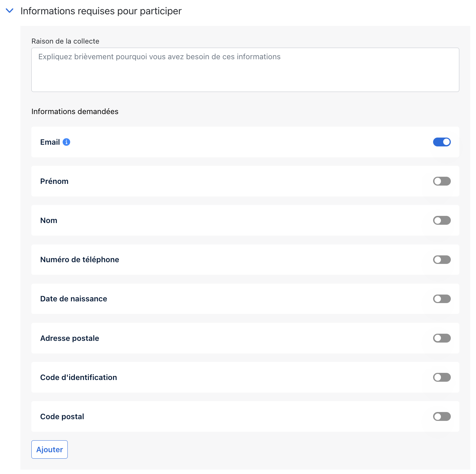Enable the Code d'identification toggle

tap(442, 377)
